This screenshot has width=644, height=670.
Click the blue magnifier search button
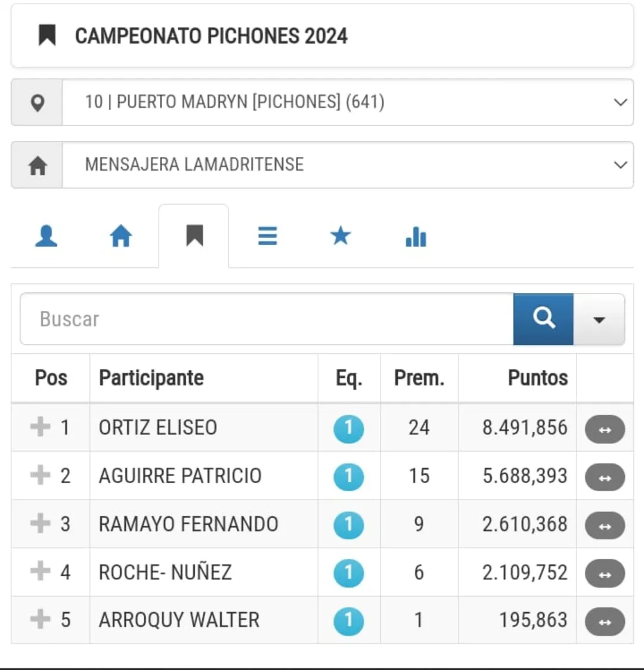[543, 319]
